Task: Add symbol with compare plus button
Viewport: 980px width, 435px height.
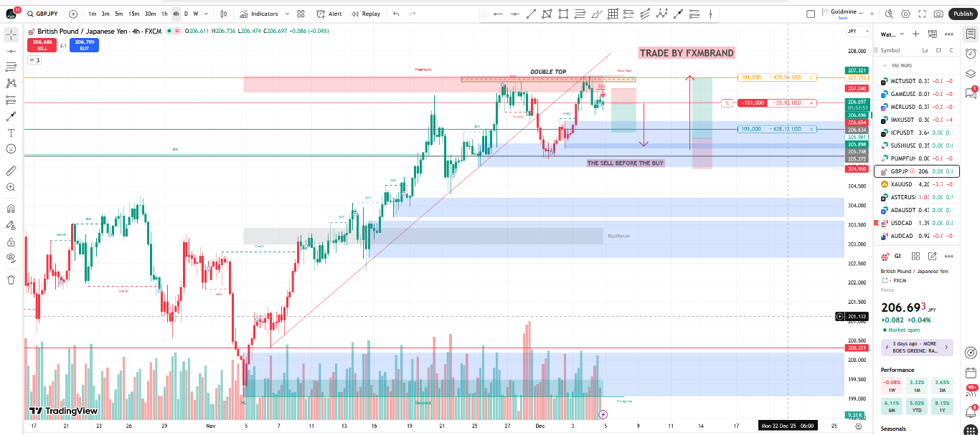Action: 73,14
